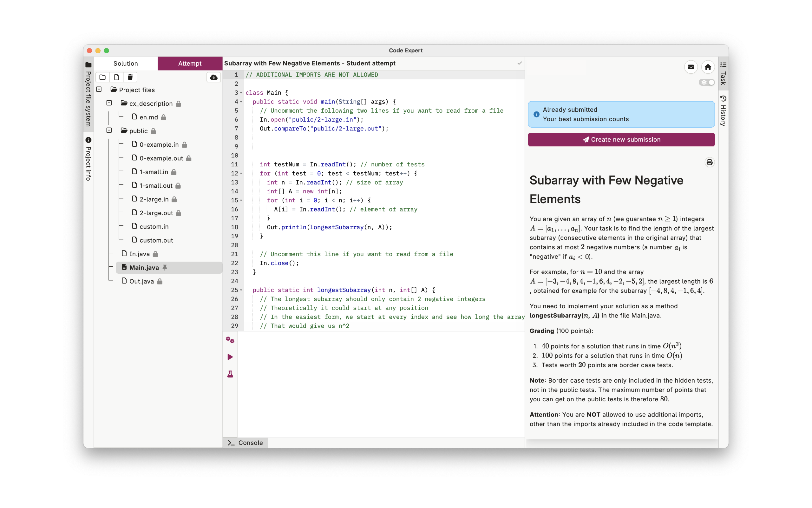
Task: Open the Project info side panel
Action: coord(88,159)
